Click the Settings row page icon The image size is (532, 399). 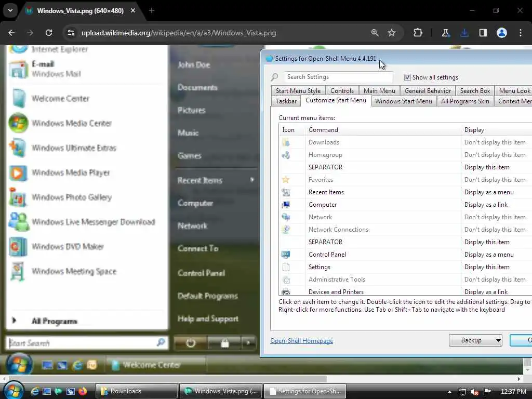286,267
